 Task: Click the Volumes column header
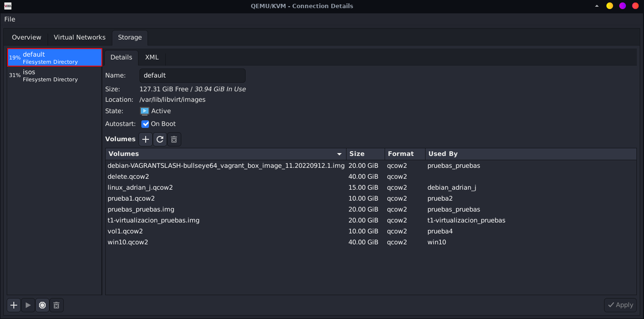point(225,154)
